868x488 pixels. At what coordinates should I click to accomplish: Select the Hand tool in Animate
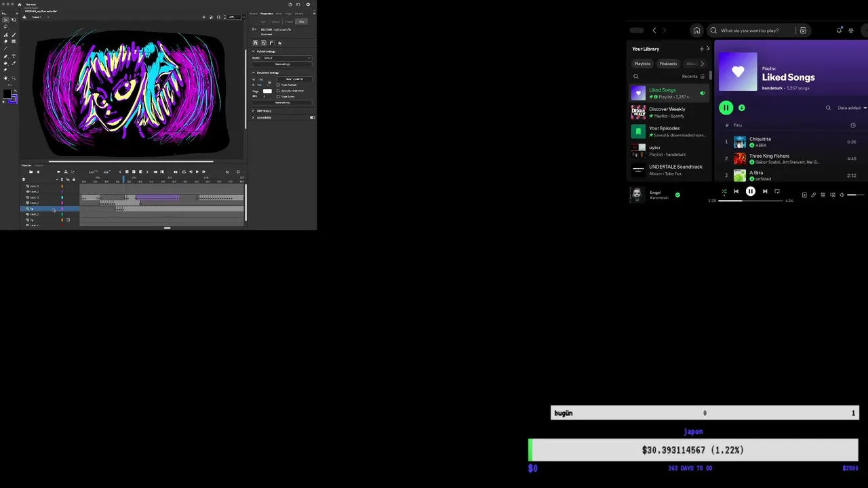(5, 78)
